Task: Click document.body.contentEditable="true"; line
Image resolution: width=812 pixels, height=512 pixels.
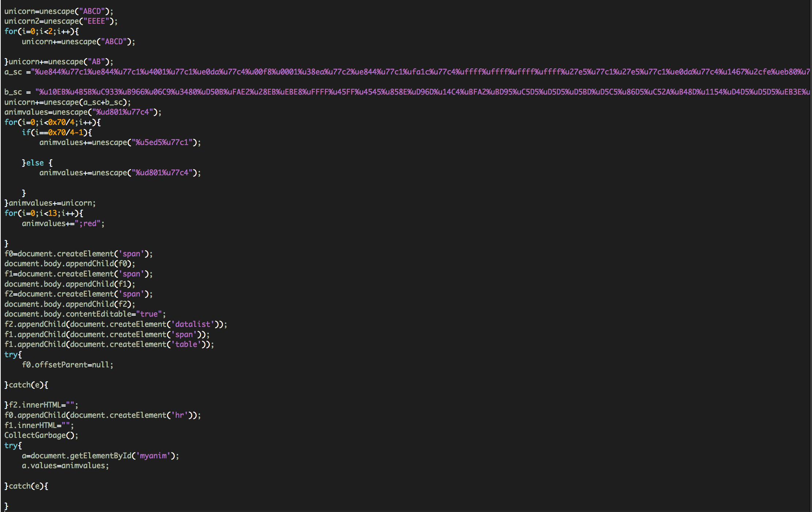Action: (x=85, y=314)
